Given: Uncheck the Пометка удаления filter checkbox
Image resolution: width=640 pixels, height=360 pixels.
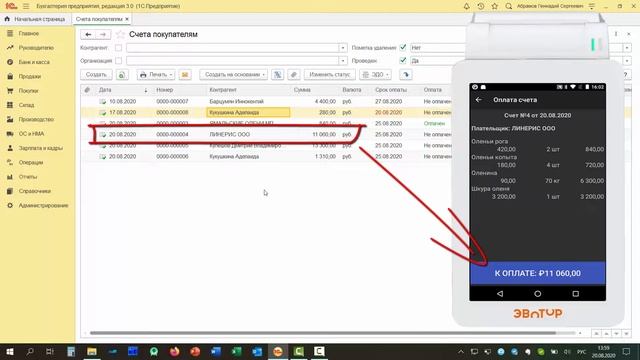Looking at the screenshot, I should click(x=403, y=47).
